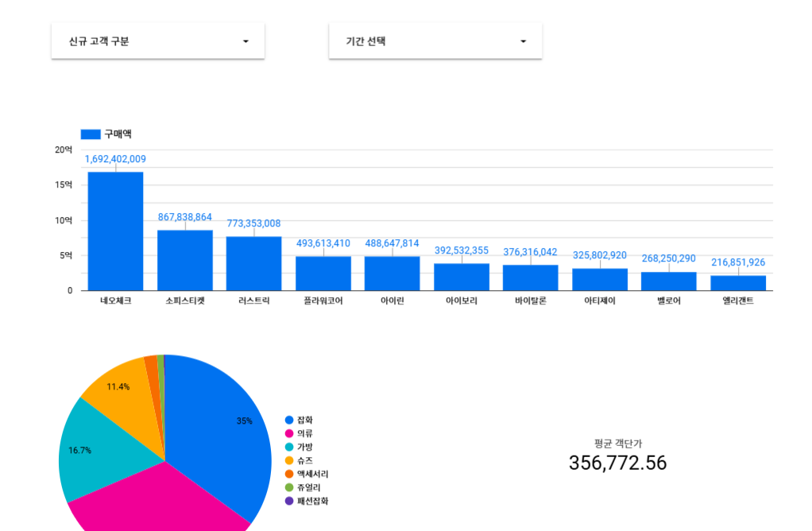The image size is (812, 531).
Task: Click the 소피스티켓 bar in chart
Action: tap(185, 260)
